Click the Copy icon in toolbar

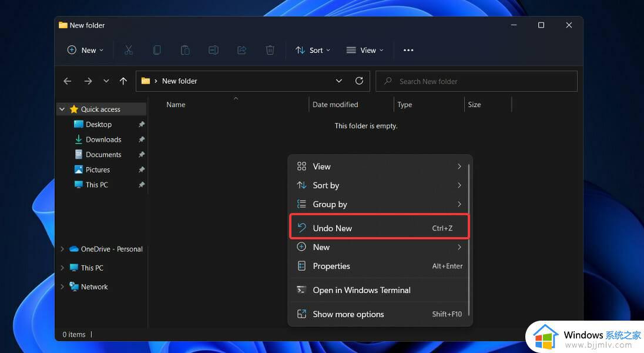point(157,50)
